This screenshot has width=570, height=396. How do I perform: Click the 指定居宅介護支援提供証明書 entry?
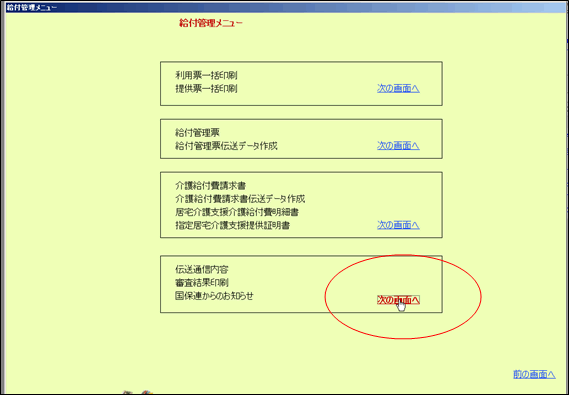[x=232, y=225]
